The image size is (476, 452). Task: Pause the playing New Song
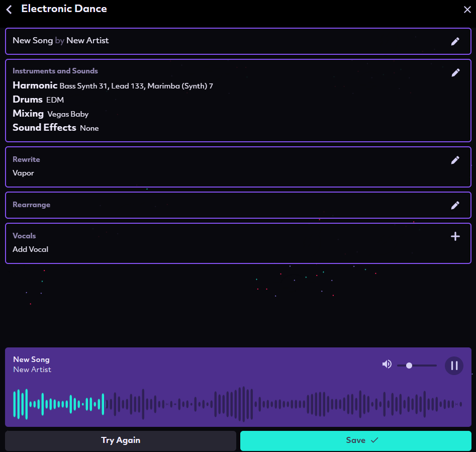pos(454,366)
